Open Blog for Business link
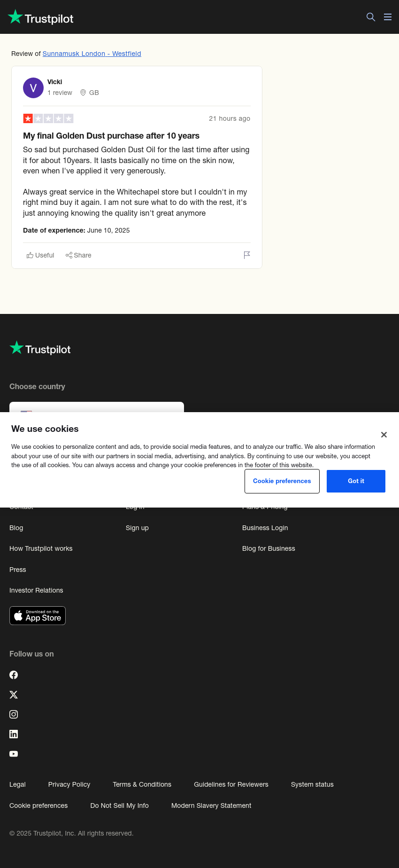 [269, 548]
